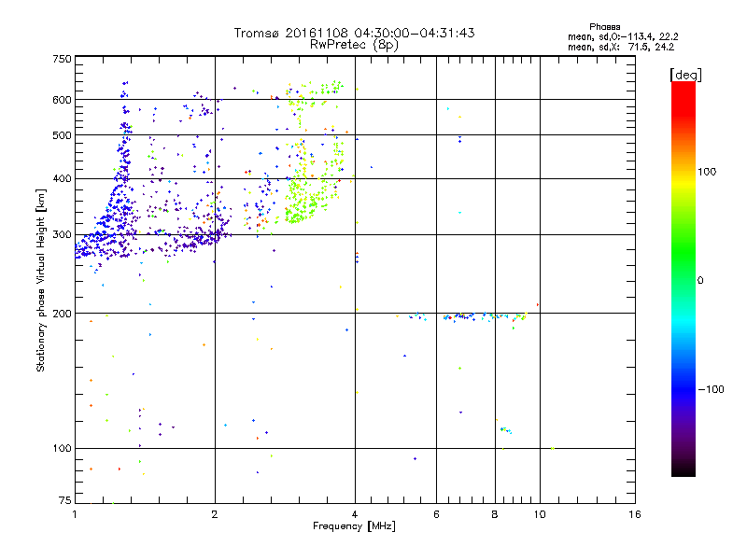
Task: Click the '600' y-axis tick label
Action: click(x=62, y=100)
